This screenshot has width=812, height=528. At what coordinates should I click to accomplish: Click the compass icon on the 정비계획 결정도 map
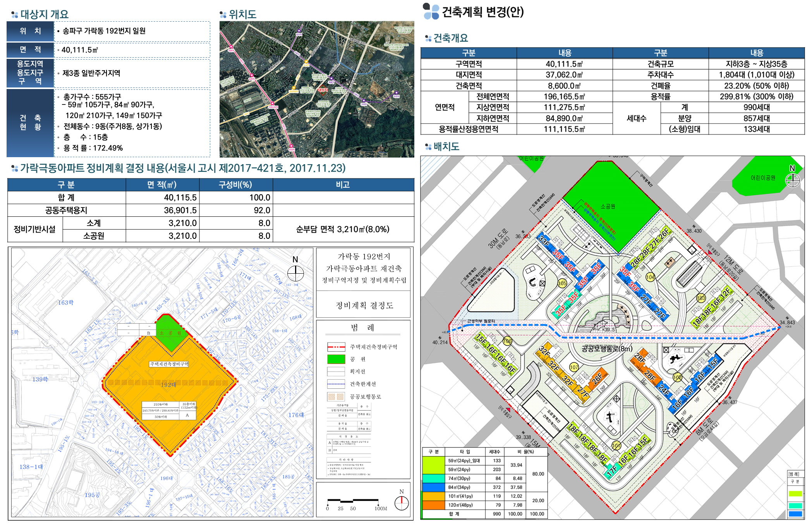(295, 273)
